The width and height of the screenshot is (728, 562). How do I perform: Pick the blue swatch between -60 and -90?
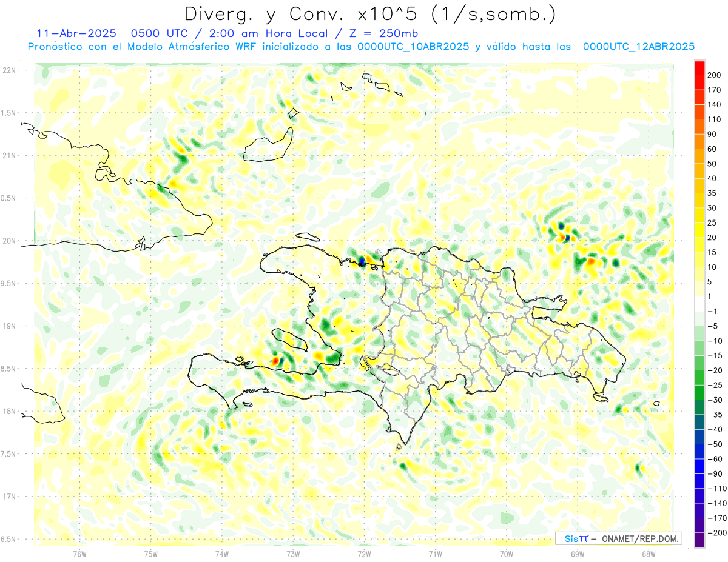pyautogui.click(x=699, y=466)
